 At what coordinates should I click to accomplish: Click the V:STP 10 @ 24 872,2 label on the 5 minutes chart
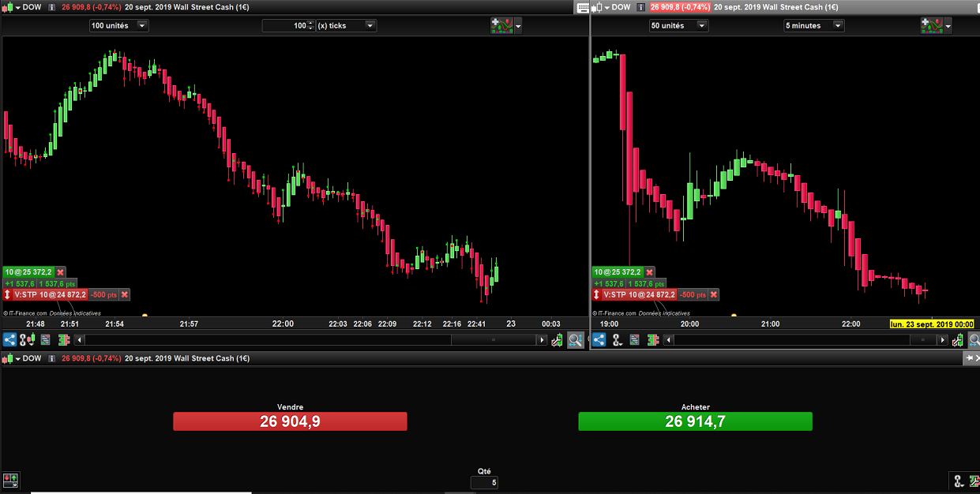click(x=640, y=294)
